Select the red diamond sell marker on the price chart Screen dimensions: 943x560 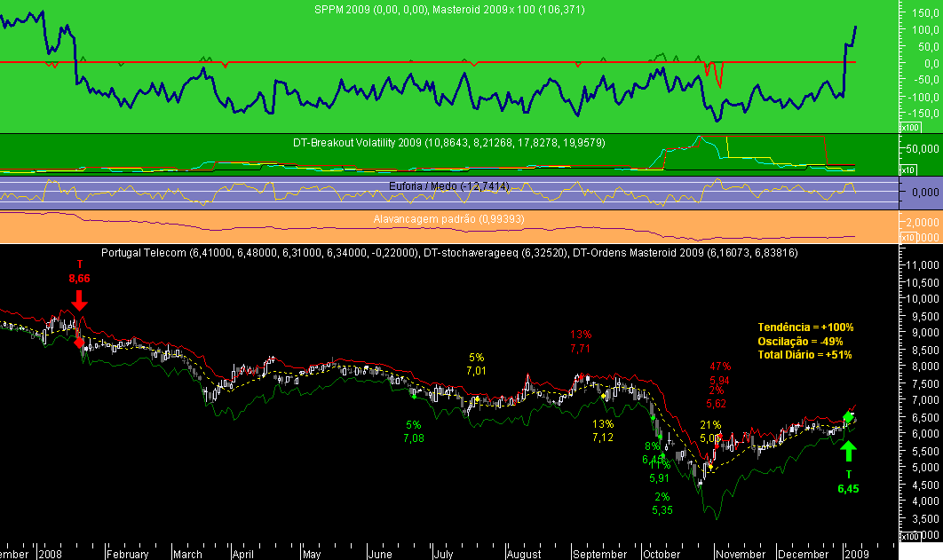tap(79, 343)
